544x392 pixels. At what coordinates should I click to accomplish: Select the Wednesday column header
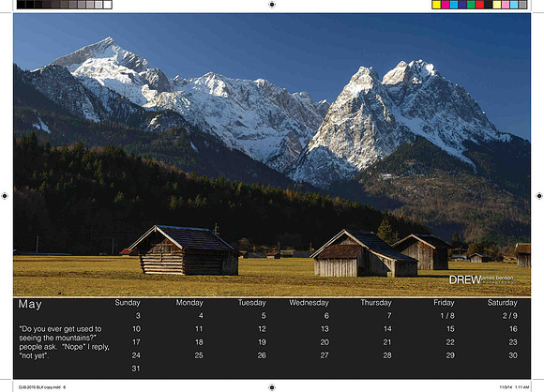pos(309,303)
